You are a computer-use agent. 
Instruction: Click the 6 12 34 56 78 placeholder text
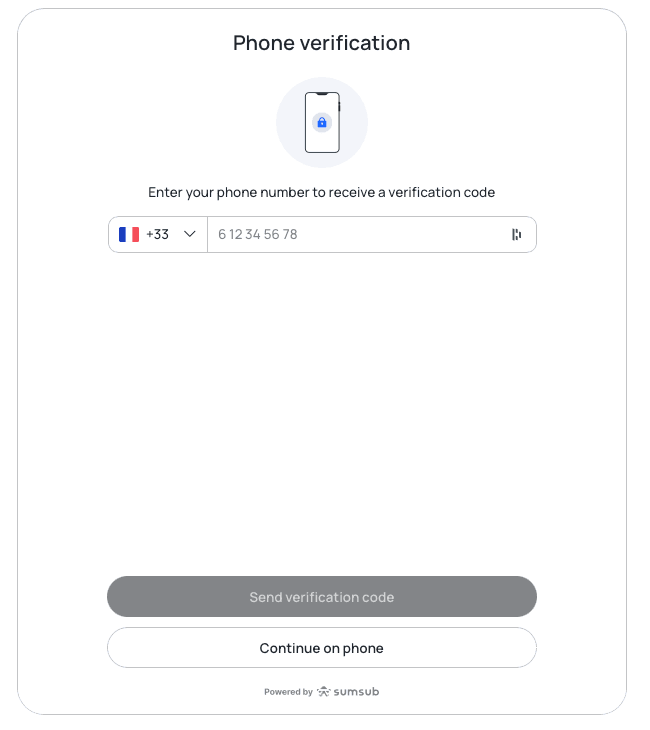[x=258, y=234]
